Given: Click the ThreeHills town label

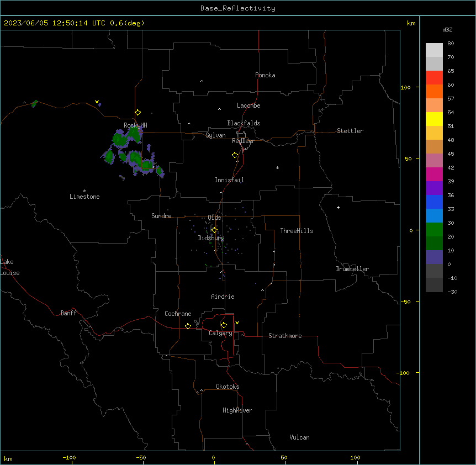Looking at the screenshot, I should pos(297,231).
